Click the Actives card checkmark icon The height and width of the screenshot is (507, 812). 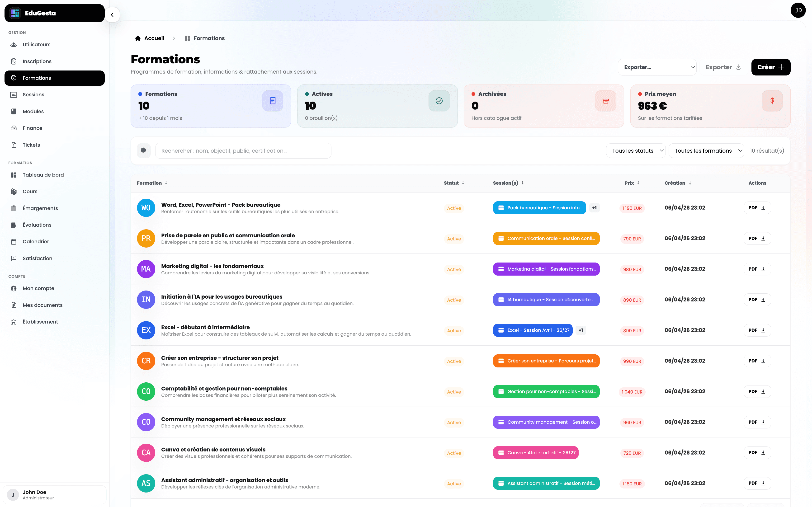(439, 101)
